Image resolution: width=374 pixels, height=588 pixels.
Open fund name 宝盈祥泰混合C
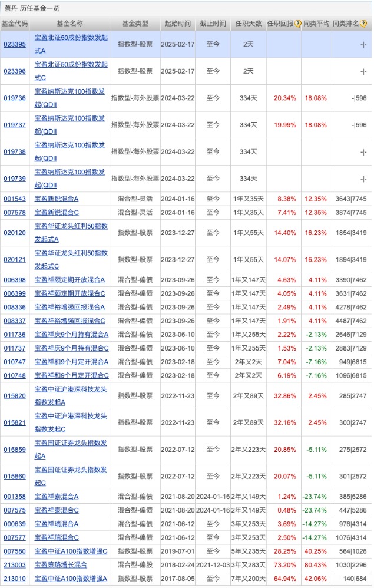[57, 510]
